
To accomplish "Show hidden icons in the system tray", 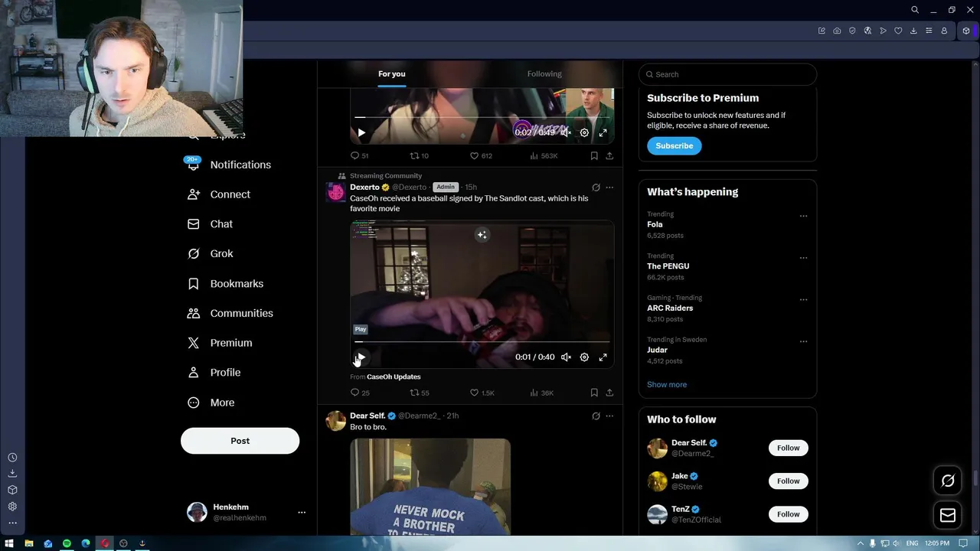I will [x=860, y=543].
